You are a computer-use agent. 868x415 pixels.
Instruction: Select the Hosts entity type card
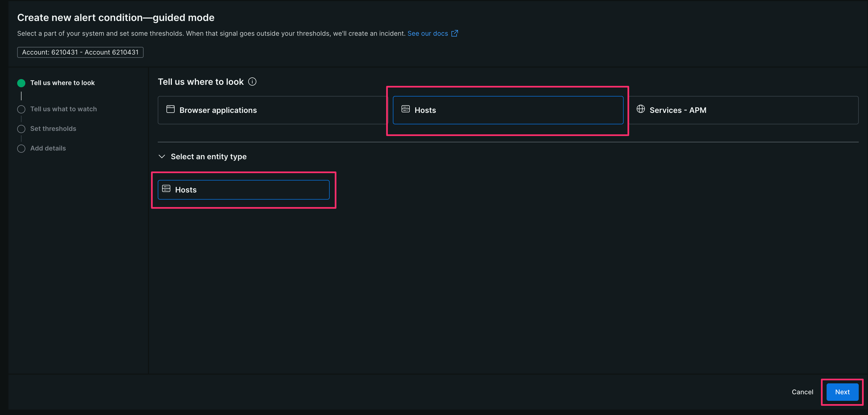tap(243, 190)
